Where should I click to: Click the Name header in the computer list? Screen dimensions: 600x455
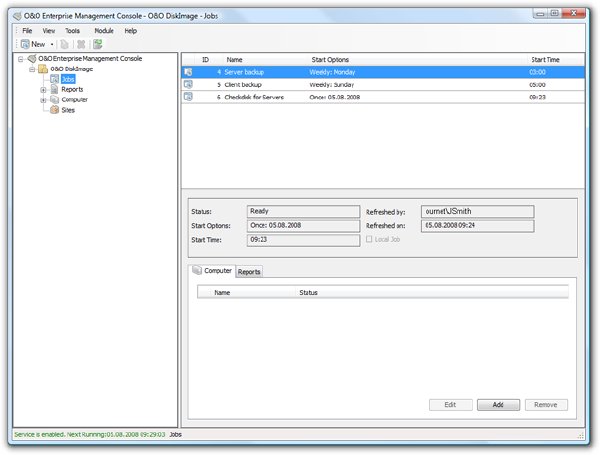tap(222, 292)
